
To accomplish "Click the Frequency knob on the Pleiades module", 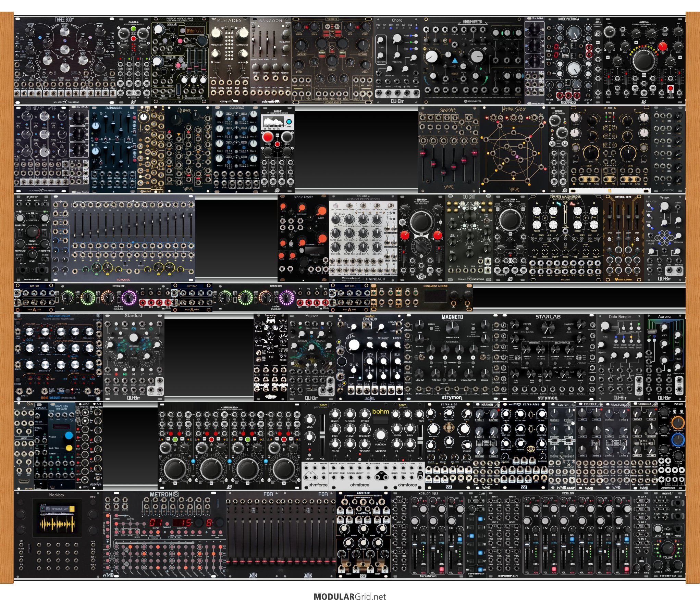I will pyautogui.click(x=217, y=33).
